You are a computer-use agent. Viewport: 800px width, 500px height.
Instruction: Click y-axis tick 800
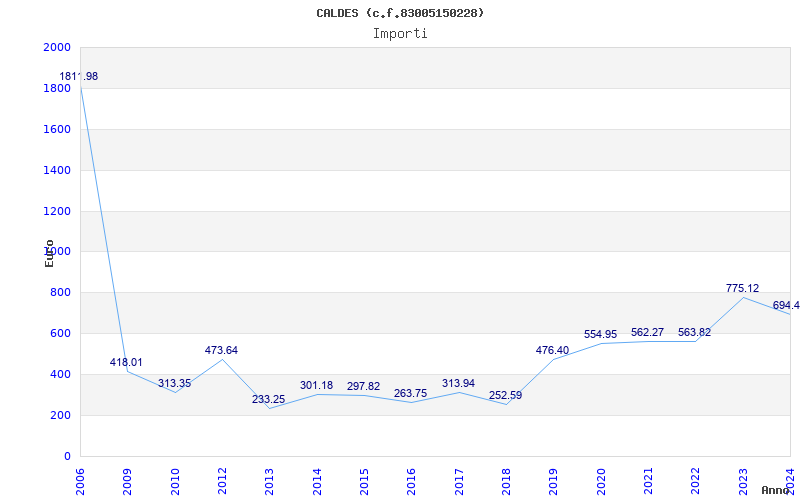pyautogui.click(x=61, y=292)
